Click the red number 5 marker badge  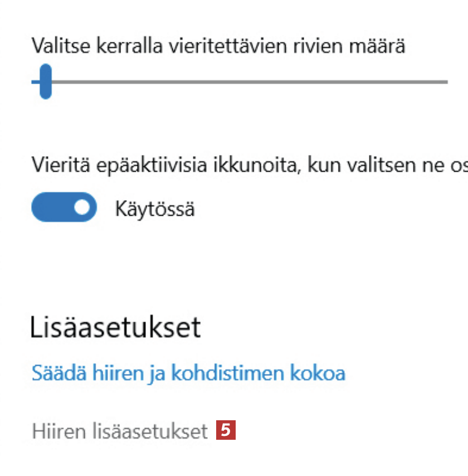pyautogui.click(x=226, y=430)
